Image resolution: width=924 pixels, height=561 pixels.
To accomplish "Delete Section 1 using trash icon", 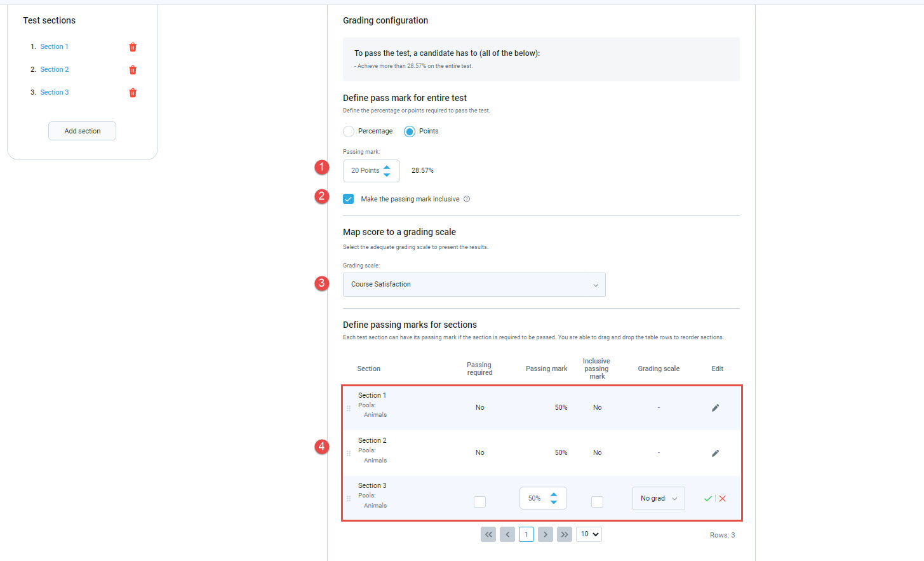I will pos(133,47).
